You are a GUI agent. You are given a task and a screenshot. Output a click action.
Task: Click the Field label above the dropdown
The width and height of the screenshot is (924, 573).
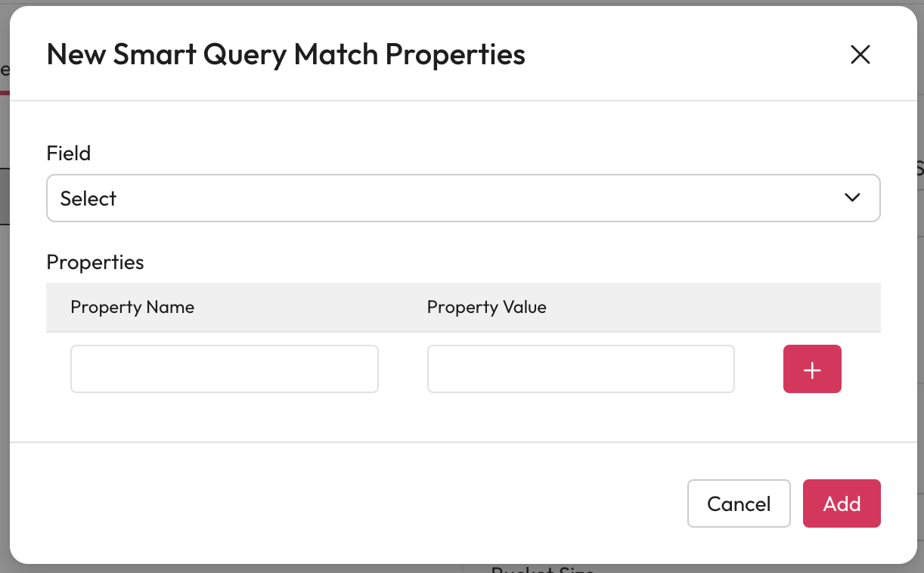(69, 153)
